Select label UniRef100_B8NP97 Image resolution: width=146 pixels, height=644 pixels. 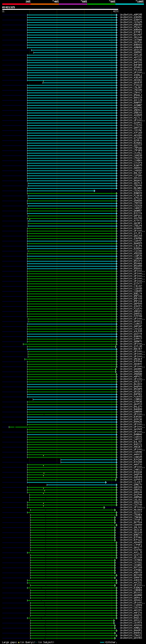131,103
